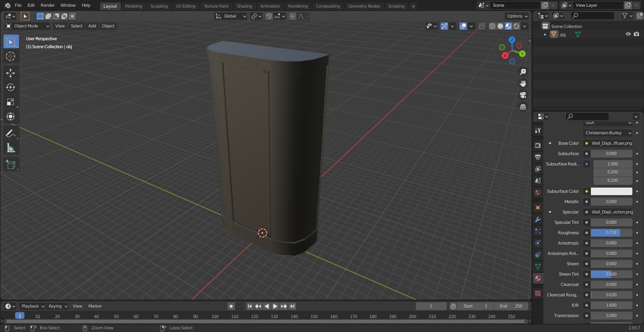The width and height of the screenshot is (644, 332).
Task: Select the Move tool in toolbar
Action: (10, 73)
